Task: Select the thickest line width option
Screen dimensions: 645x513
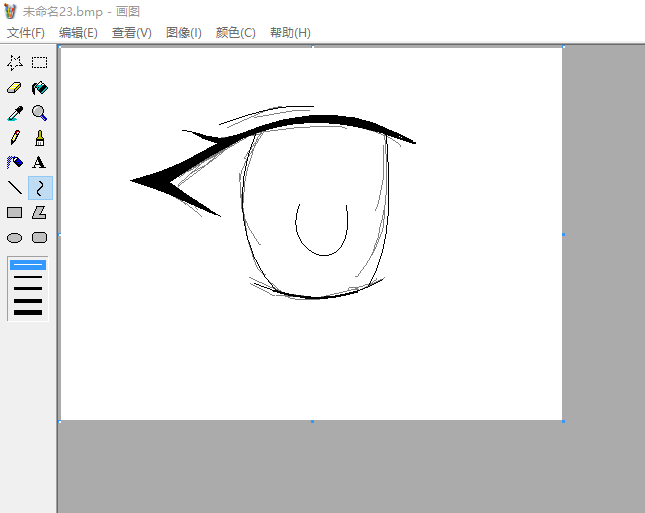Action: [x=28, y=313]
